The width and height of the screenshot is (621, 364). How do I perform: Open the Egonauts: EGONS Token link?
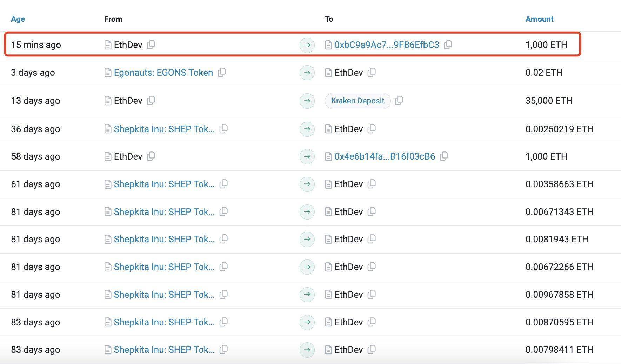[163, 73]
